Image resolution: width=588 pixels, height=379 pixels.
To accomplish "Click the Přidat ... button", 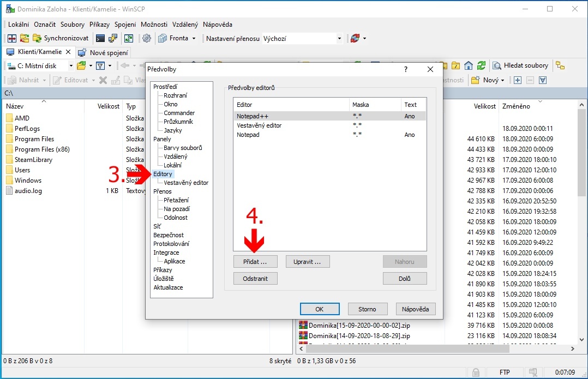I will tap(255, 262).
